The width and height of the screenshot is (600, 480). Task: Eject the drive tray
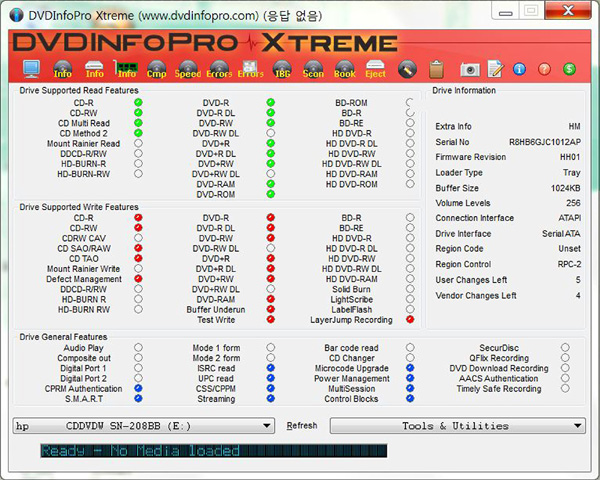pyautogui.click(x=375, y=69)
